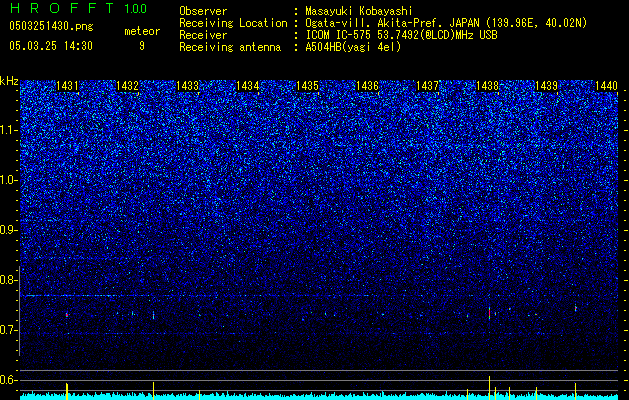The width and height of the screenshot is (629, 400).
Task: Click the 0.9 frequency axis label
Action: (8, 230)
